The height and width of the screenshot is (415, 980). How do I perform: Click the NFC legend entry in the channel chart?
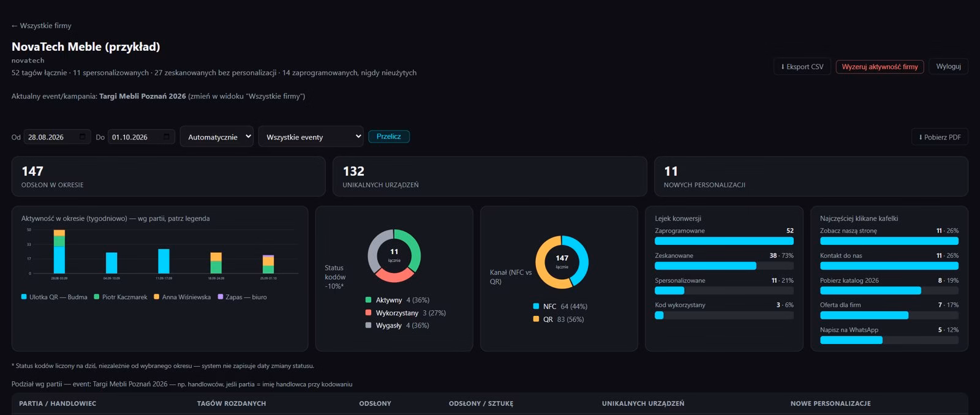pos(560,307)
